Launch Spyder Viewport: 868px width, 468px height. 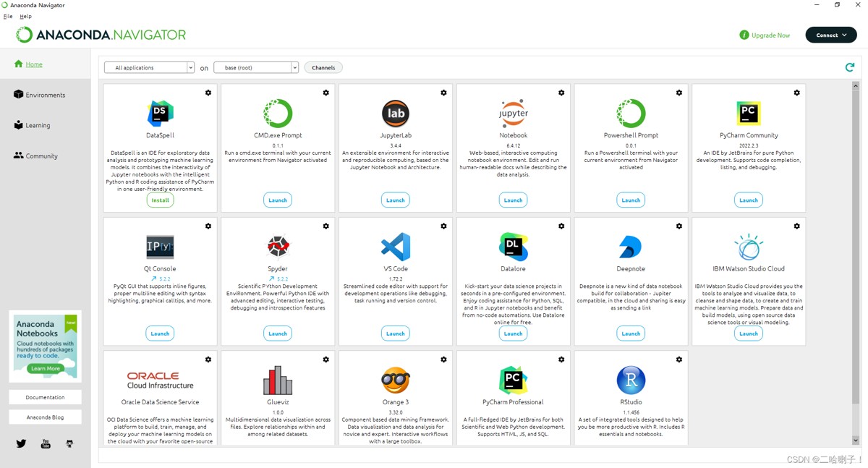click(x=278, y=333)
